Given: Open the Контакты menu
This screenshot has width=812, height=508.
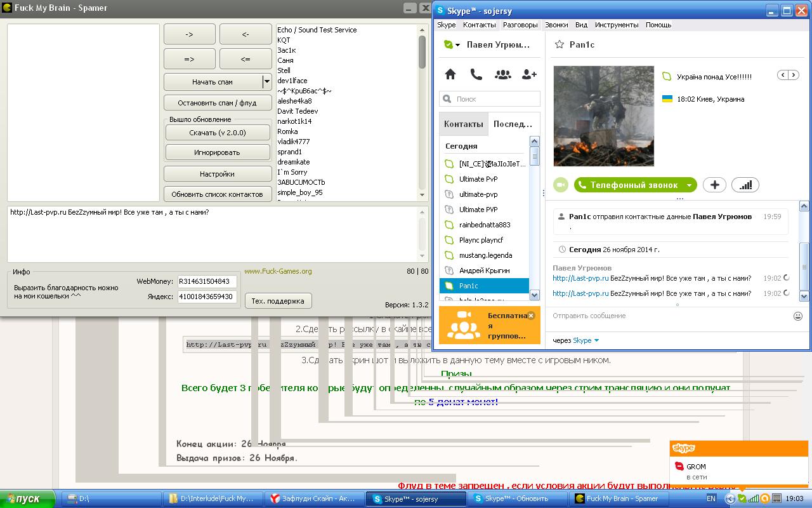Looking at the screenshot, I should click(480, 25).
